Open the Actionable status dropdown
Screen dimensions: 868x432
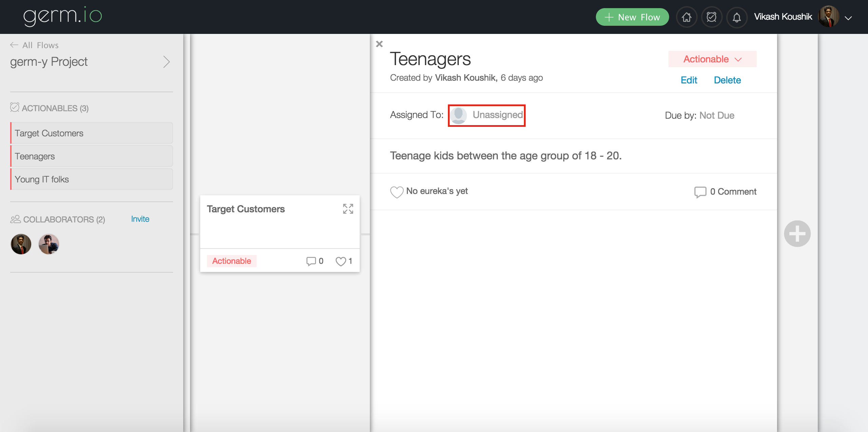[x=712, y=59]
